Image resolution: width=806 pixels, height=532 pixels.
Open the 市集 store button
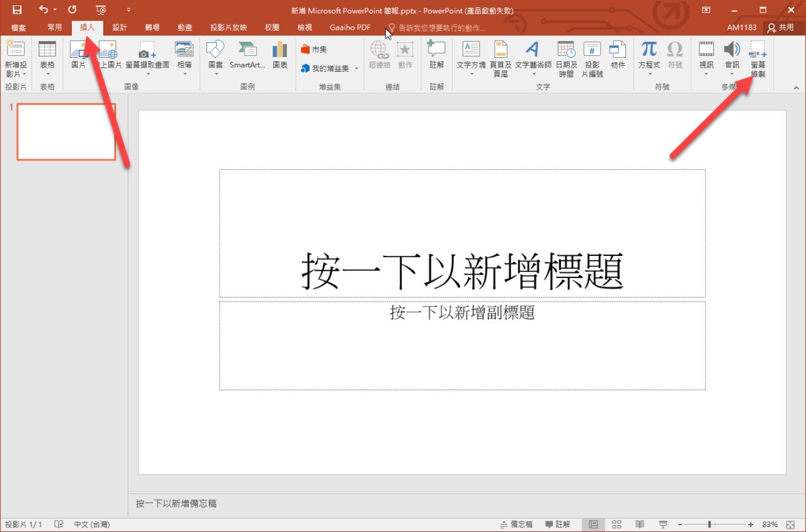(314, 50)
